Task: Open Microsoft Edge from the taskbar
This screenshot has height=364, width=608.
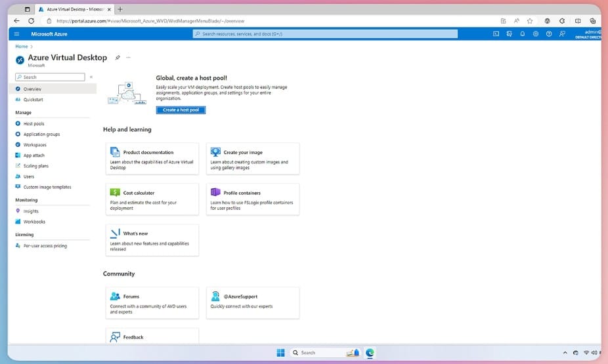Action: pyautogui.click(x=370, y=352)
